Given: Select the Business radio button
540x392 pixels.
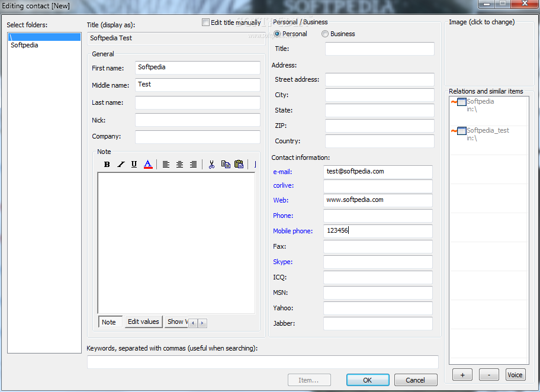Looking at the screenshot, I should click(324, 34).
